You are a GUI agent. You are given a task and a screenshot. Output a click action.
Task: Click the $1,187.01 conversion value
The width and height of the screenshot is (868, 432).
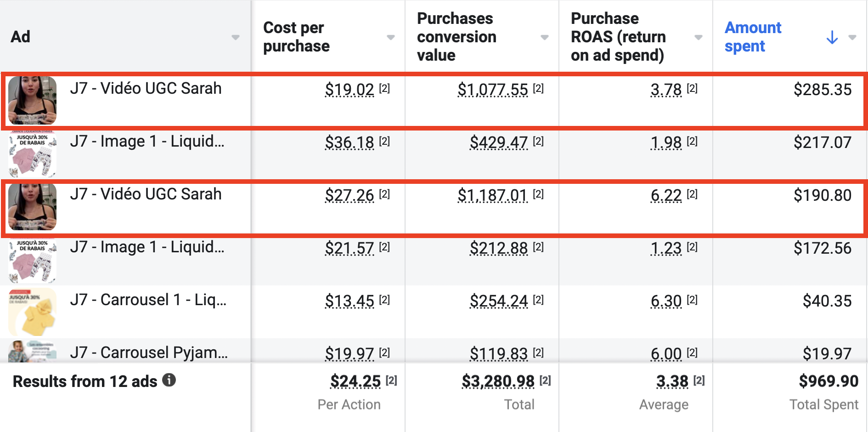[x=492, y=195]
